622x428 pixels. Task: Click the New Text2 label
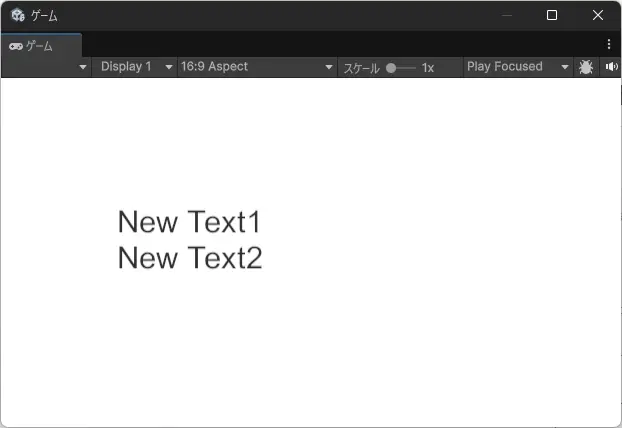pos(190,258)
